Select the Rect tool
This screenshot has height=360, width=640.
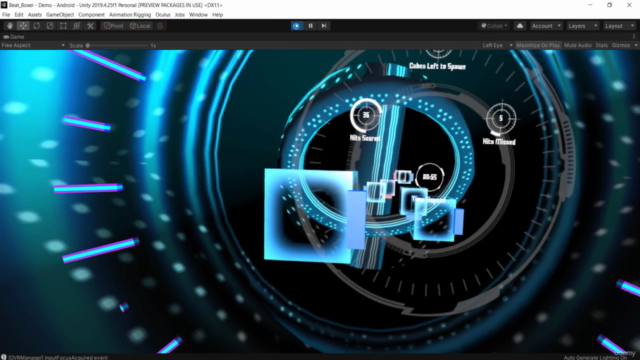coord(63,26)
